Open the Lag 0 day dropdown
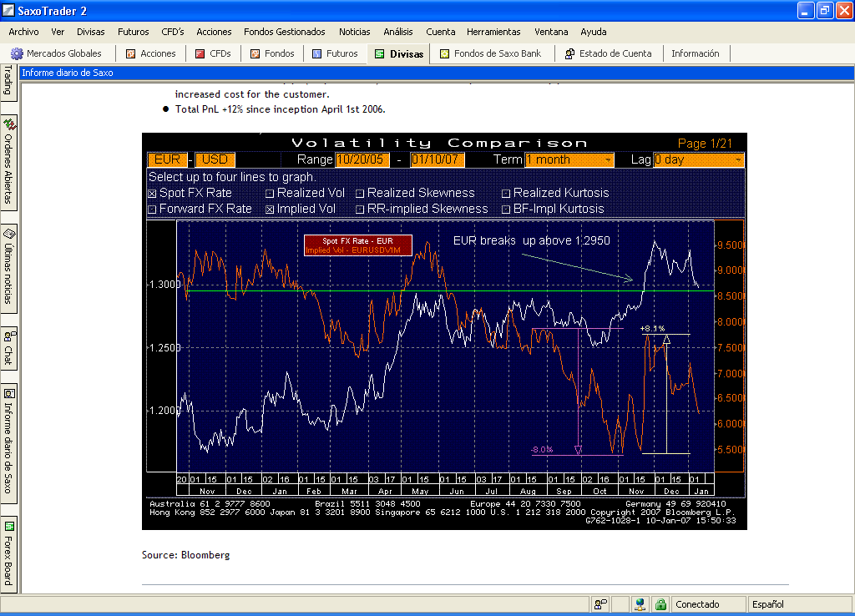The width and height of the screenshot is (855, 616). pos(698,159)
